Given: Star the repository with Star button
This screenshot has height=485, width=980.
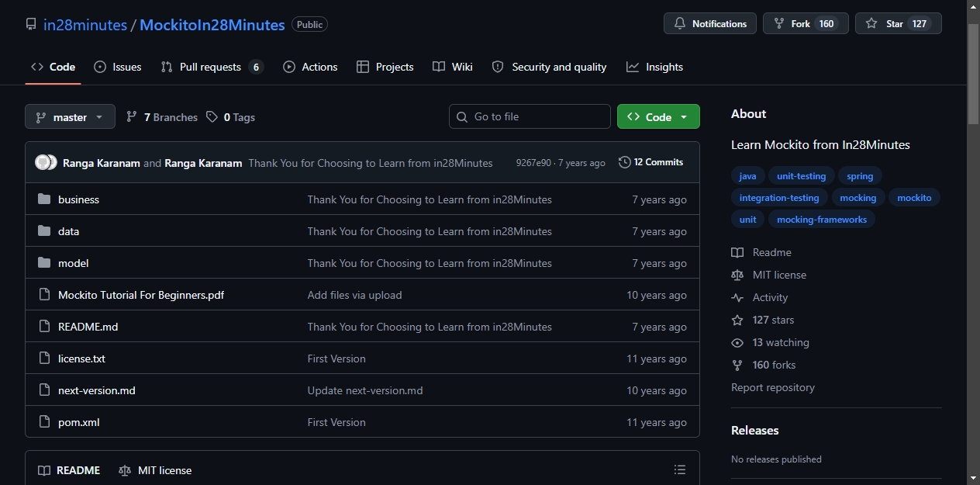Looking at the screenshot, I should click(x=899, y=24).
